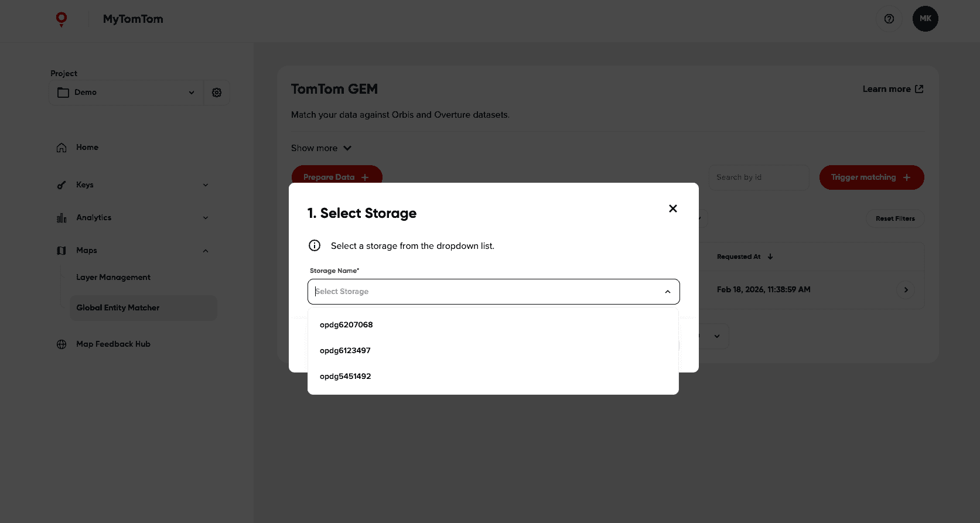Open the Demo project dropdown
Image resolution: width=980 pixels, height=523 pixels.
pos(126,93)
